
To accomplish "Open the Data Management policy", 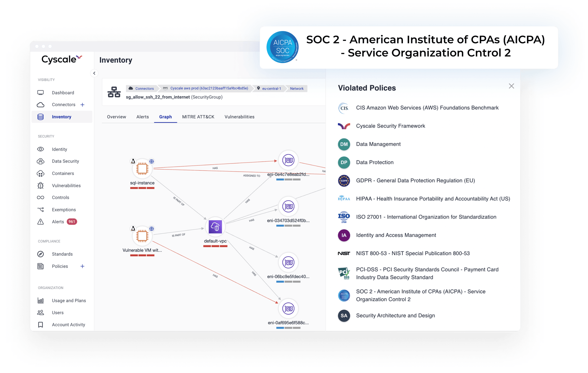I will coord(378,144).
